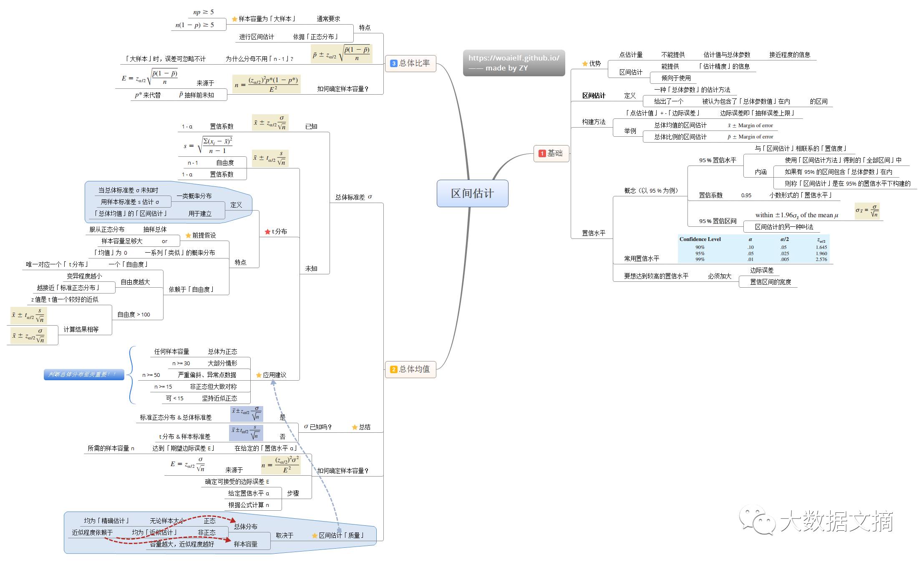Screen dimensions: 924x562
Task: Click the star beside 前提假设
Action: pos(188,236)
